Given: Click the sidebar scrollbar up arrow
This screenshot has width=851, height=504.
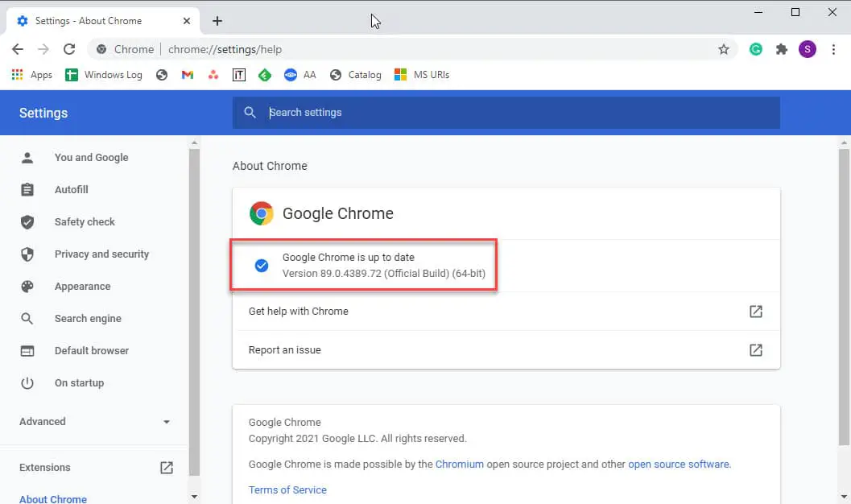Looking at the screenshot, I should (194, 143).
